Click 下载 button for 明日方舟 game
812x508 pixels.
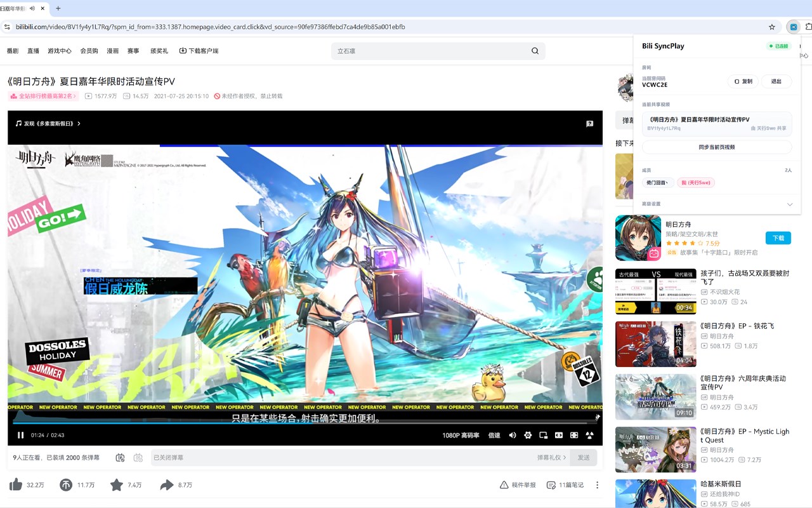(x=778, y=238)
